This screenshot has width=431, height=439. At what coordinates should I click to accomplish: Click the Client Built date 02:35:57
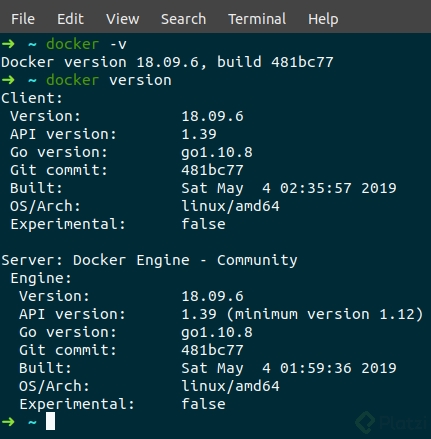tap(315, 188)
